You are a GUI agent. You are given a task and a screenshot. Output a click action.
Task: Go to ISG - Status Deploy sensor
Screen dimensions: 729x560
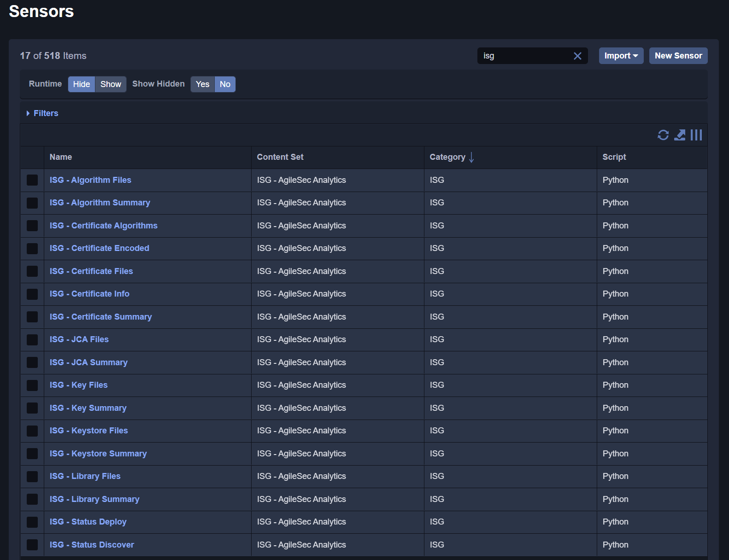[88, 522]
